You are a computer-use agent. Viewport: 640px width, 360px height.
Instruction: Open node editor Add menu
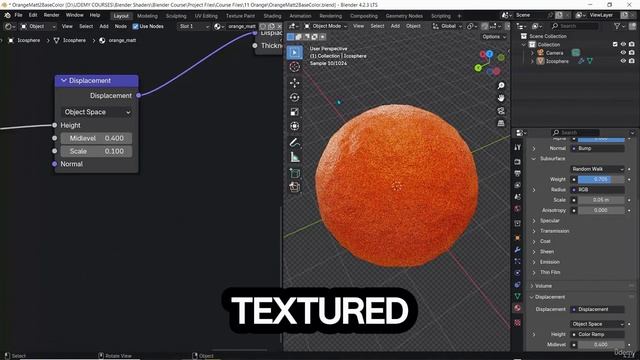point(104,26)
